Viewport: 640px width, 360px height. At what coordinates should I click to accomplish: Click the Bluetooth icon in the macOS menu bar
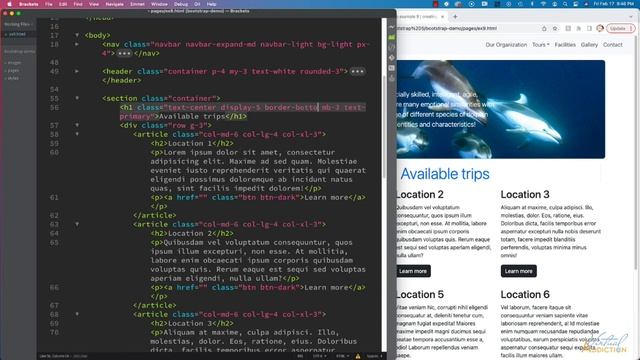[532, 4]
